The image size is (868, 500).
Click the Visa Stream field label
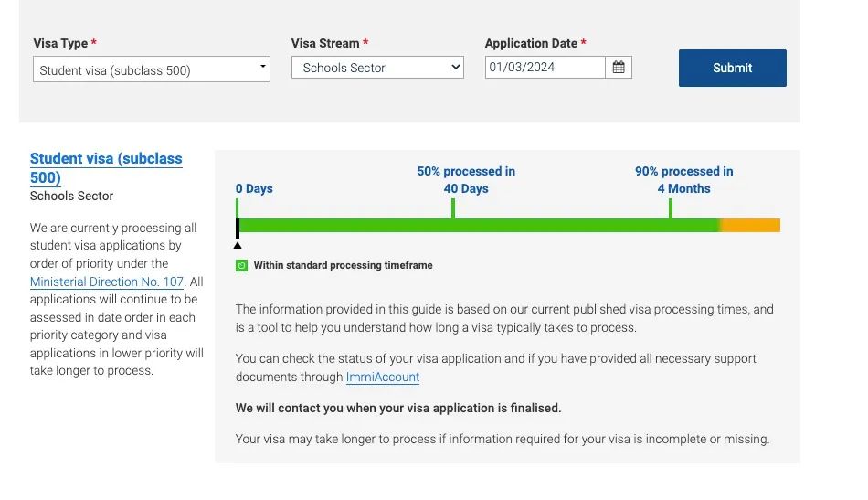(x=325, y=43)
